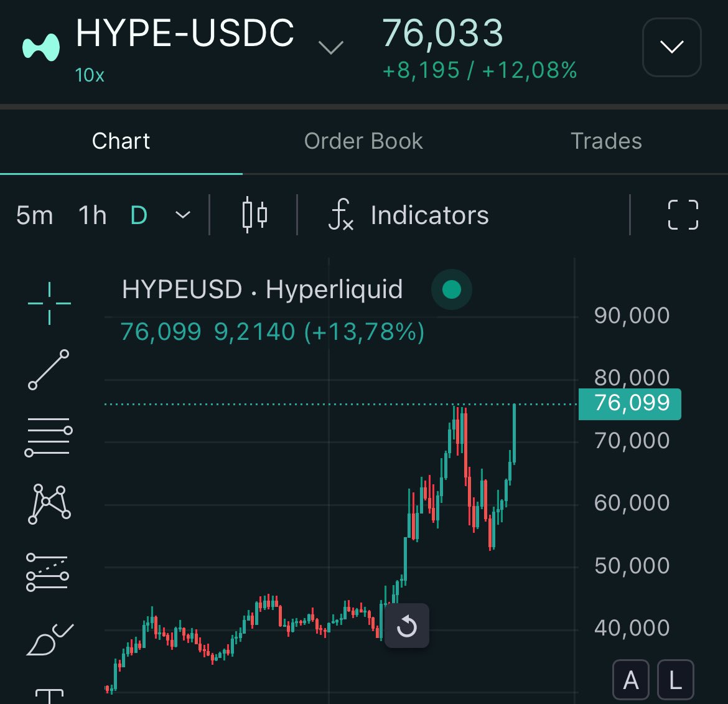Toggle auto scale with A button
The height and width of the screenshot is (704, 728).
pos(630,680)
